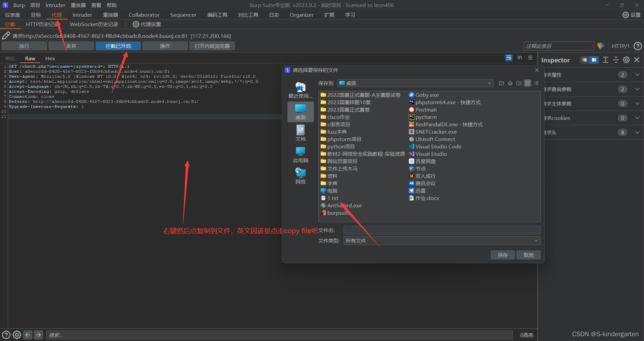The height and width of the screenshot is (341, 644).
Task: Click the 取消 cancel button
Action: (x=529, y=255)
